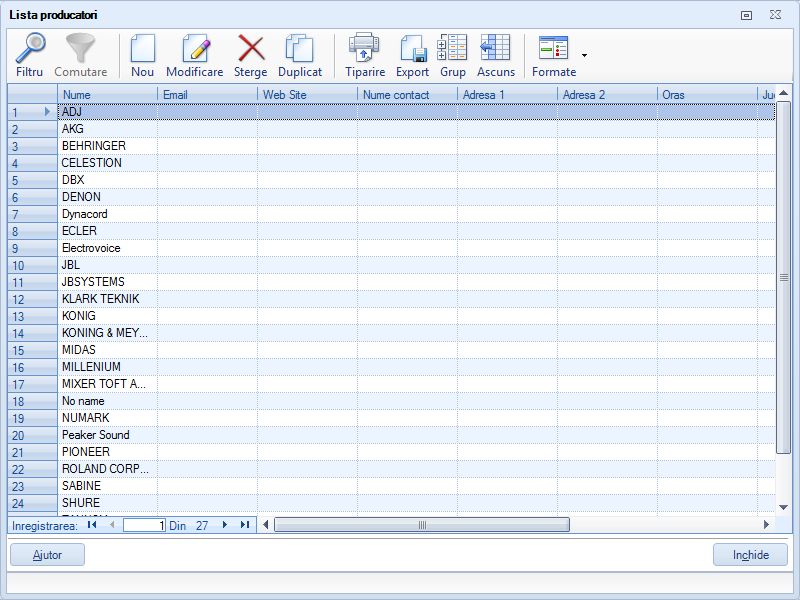Image resolution: width=800 pixels, height=600 pixels.
Task: Create a new record using Nou
Action: point(142,55)
